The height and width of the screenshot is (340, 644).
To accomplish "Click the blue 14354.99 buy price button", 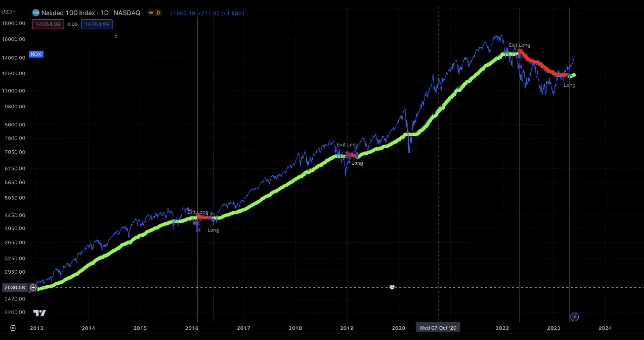I will pyautogui.click(x=97, y=24).
